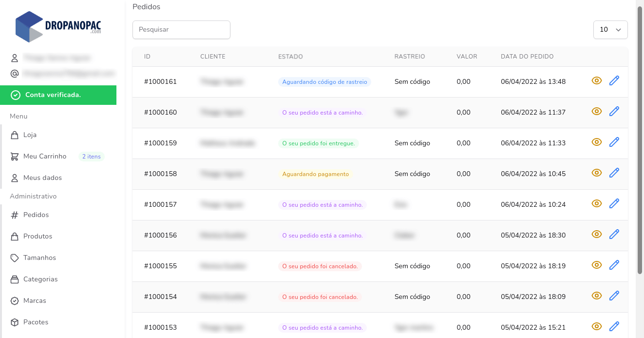Edit order #1000157 with pencil icon
Image resolution: width=644 pixels, height=338 pixels.
614,204
